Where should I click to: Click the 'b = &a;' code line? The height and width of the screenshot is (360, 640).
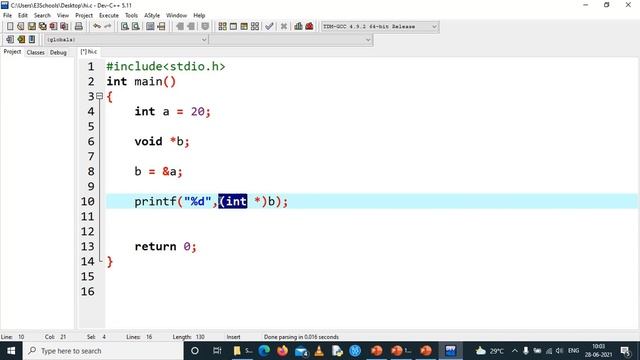pyautogui.click(x=158, y=171)
